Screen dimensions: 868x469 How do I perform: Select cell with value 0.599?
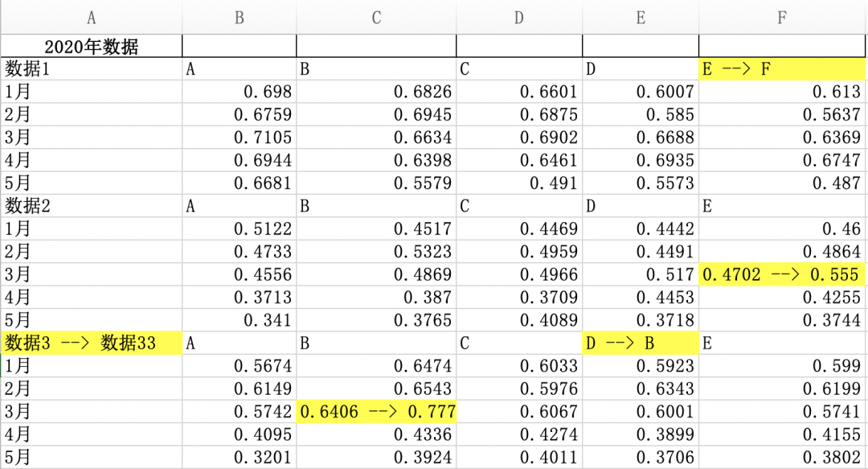pyautogui.click(x=782, y=366)
